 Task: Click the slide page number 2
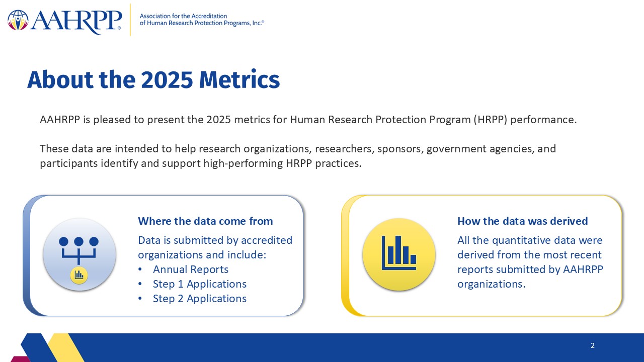593,345
